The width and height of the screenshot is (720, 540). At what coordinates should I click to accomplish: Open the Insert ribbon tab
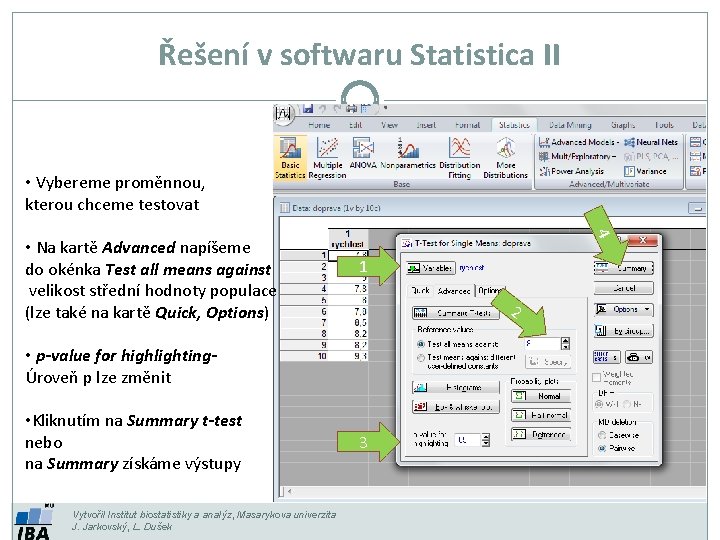426,125
